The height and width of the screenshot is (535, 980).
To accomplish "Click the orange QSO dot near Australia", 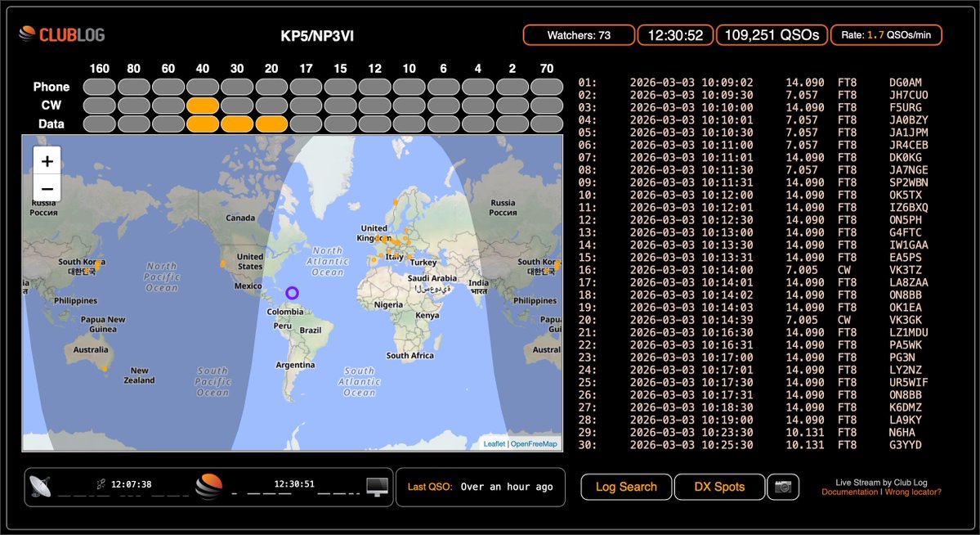I will (105, 369).
